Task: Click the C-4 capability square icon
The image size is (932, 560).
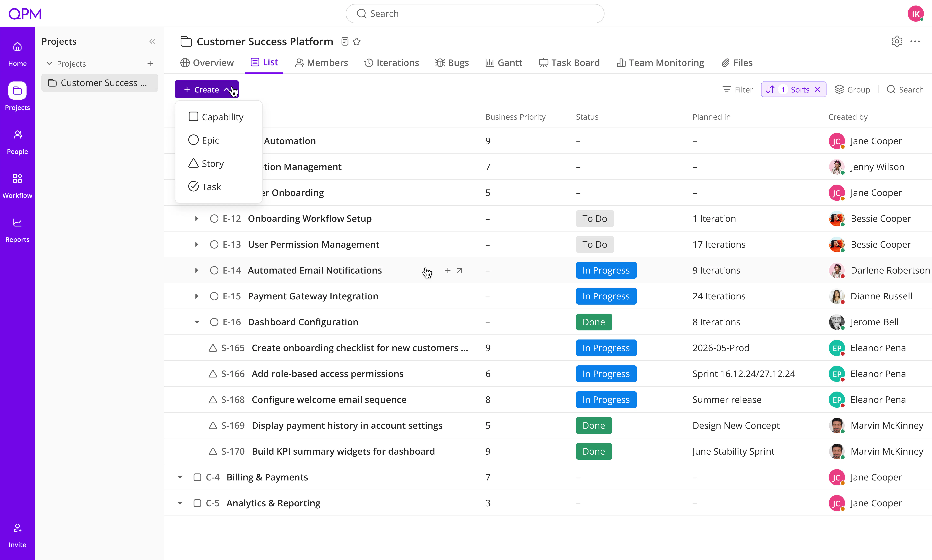Action: pyautogui.click(x=197, y=477)
